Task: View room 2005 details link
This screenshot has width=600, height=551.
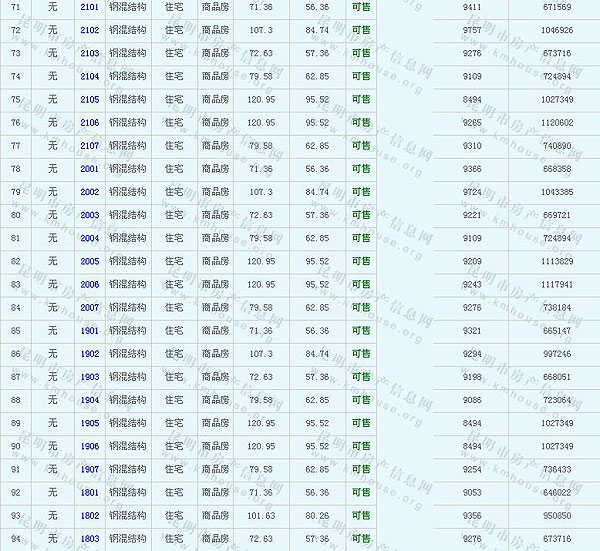Action: (x=89, y=261)
